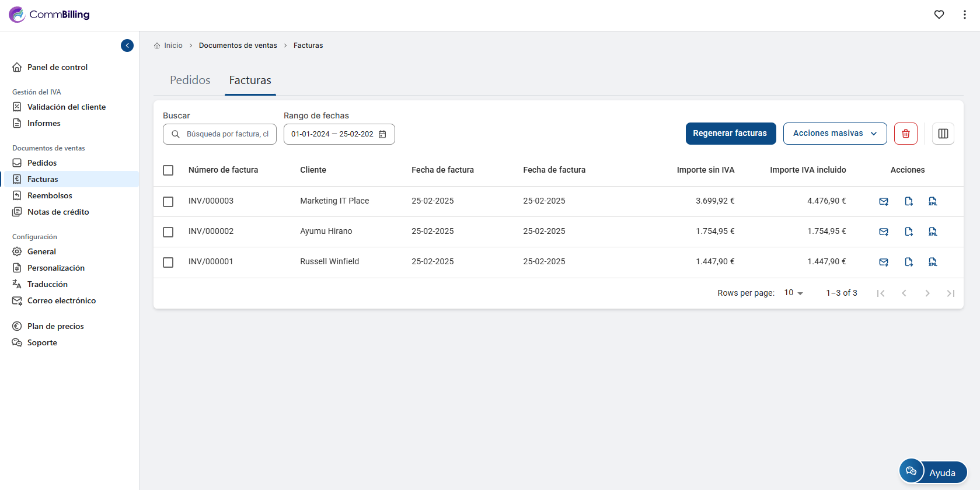Image resolution: width=980 pixels, height=490 pixels.
Task: Open the three-dot menu in top bar
Action: pyautogui.click(x=964, y=15)
